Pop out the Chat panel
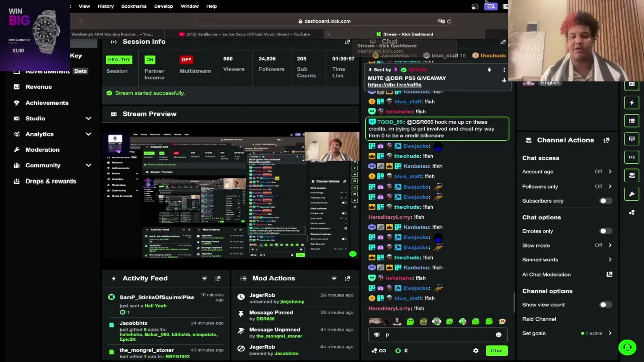The image size is (644, 362). [x=503, y=42]
